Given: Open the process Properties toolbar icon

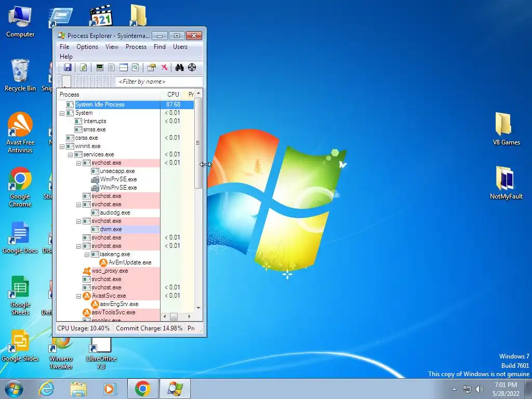Looking at the screenshot, I should pos(151,67).
